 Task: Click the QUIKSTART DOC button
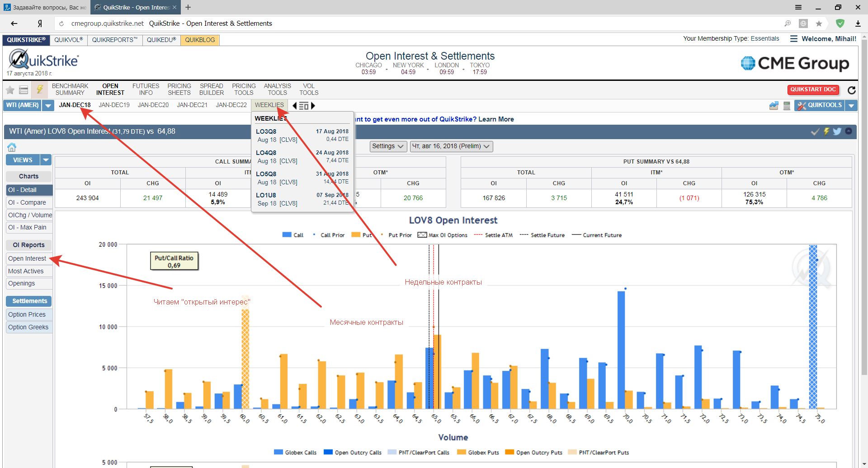(813, 89)
